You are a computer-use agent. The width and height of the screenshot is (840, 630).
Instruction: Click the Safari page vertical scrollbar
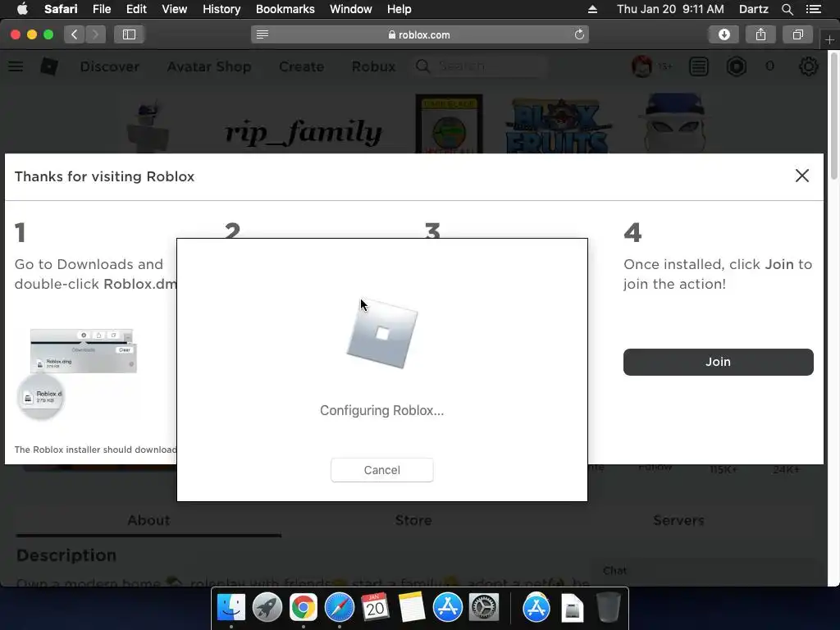tap(833, 115)
